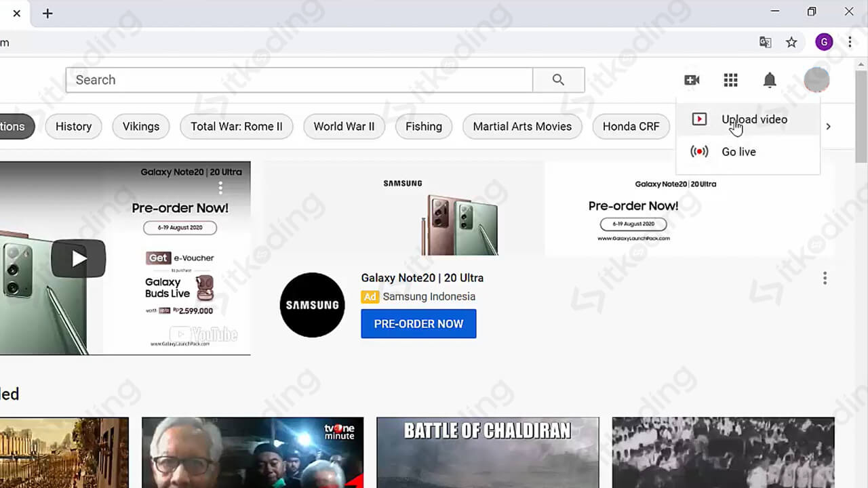
Task: Show more chips with right arrow
Action: coord(828,126)
